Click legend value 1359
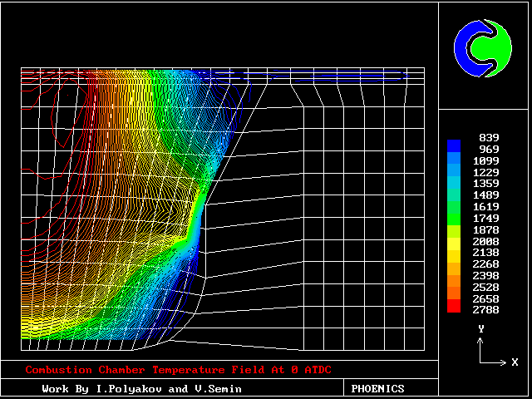Image resolution: width=532 pixels, height=399 pixels. click(x=485, y=183)
